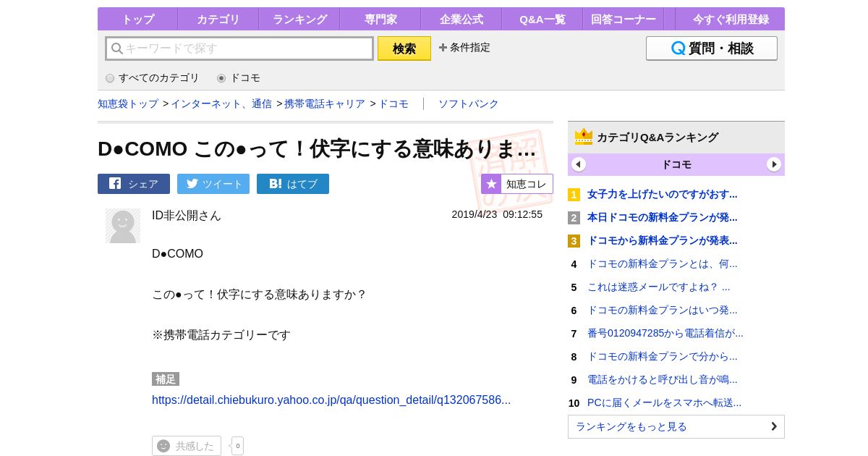
Task: Open the トップ tab
Action: (x=137, y=19)
